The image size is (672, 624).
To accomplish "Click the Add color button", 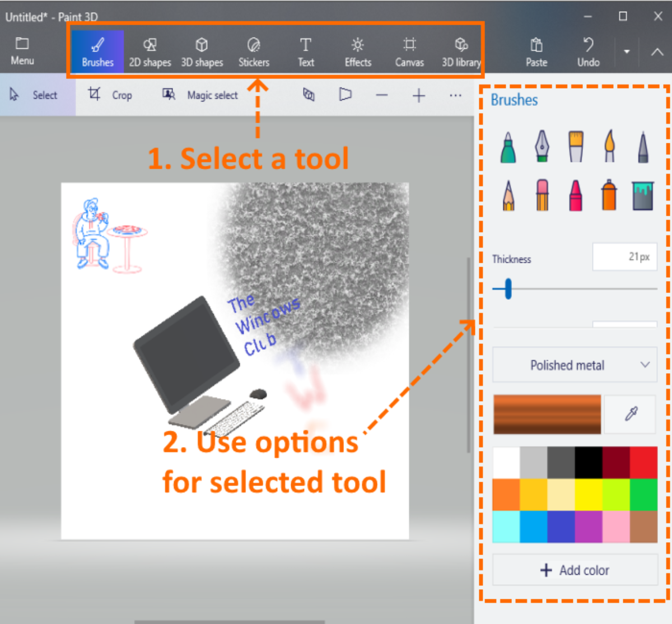I will pyautogui.click(x=575, y=570).
